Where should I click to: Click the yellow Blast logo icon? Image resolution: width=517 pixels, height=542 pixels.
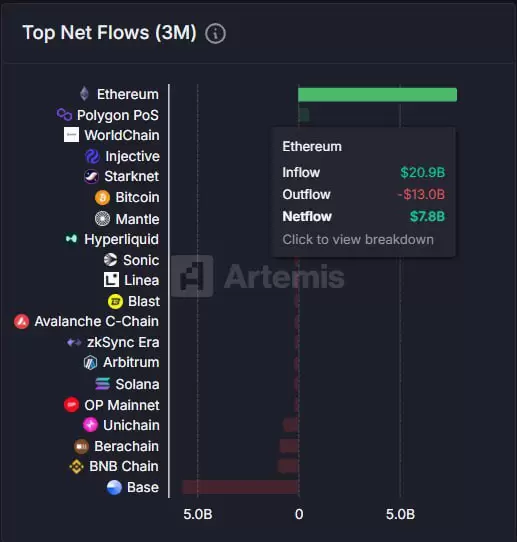(115, 301)
